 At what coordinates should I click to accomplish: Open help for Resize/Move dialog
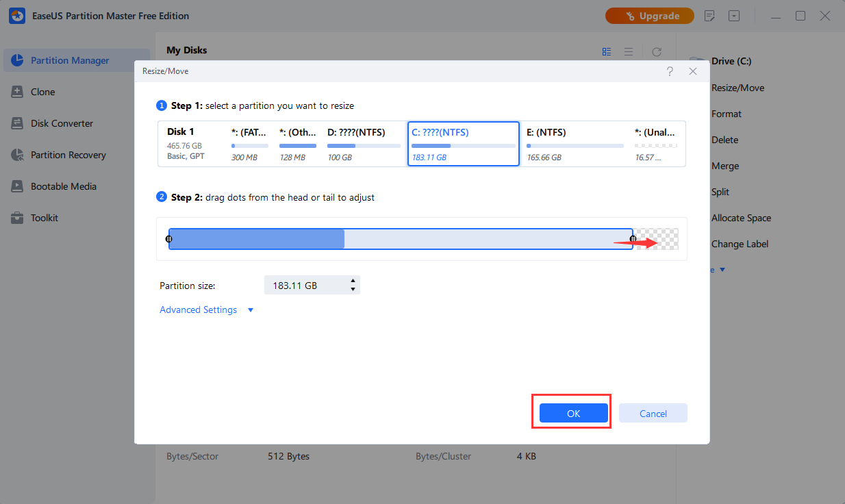coord(670,71)
